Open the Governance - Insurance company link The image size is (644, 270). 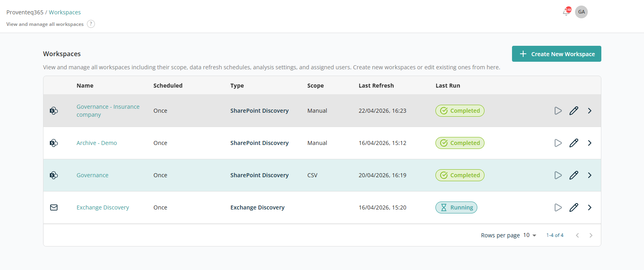click(x=108, y=111)
